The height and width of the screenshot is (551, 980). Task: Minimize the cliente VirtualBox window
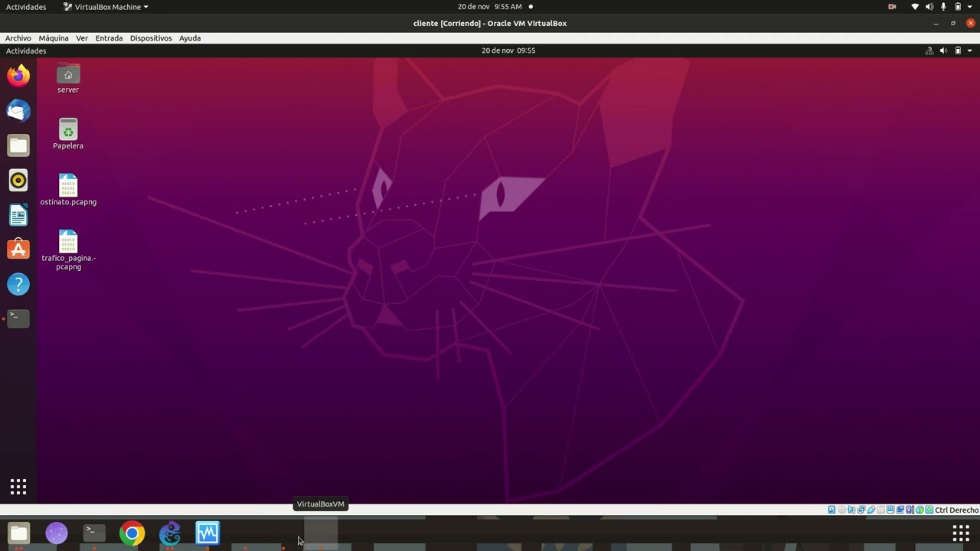936,23
